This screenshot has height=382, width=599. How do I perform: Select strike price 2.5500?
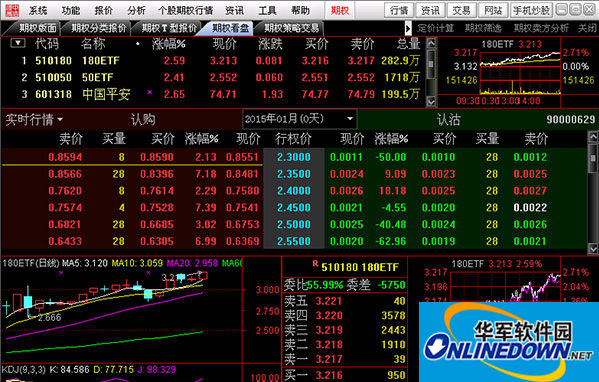coord(294,241)
